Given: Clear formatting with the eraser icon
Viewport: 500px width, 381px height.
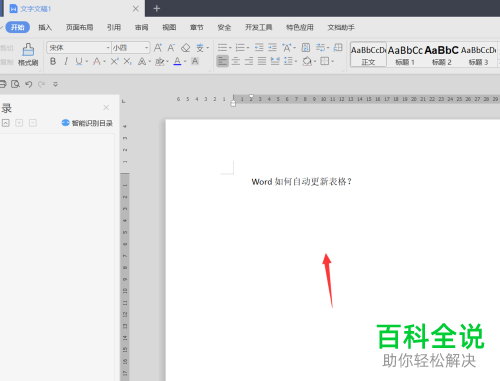Looking at the screenshot, I should click(185, 48).
